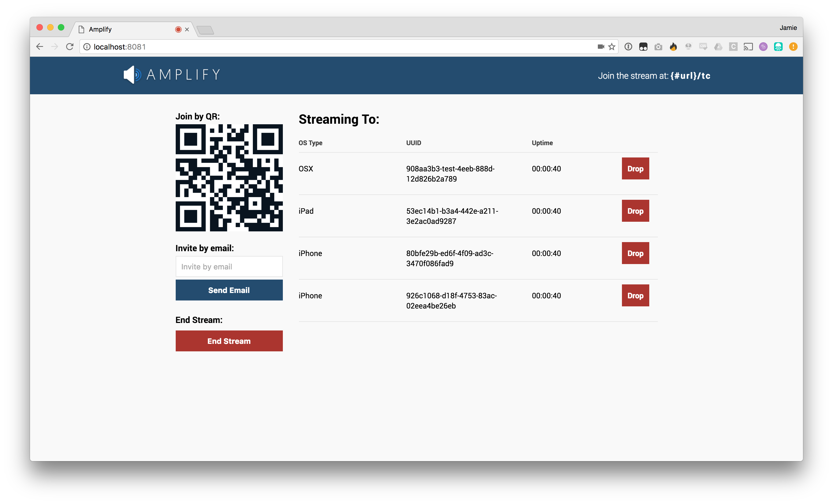Reload the page

(70, 47)
